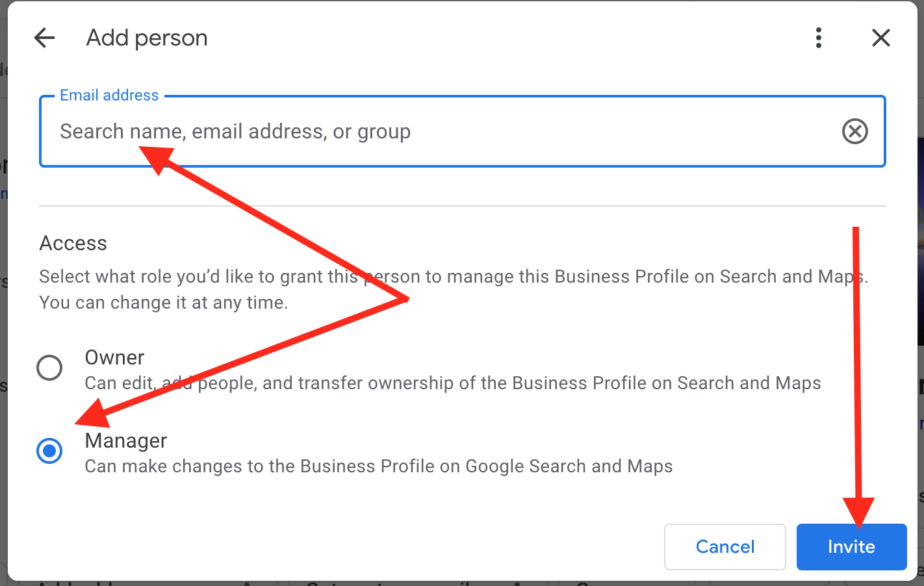Clear the email address field
Screen dimensions: 924x586
[x=854, y=131]
